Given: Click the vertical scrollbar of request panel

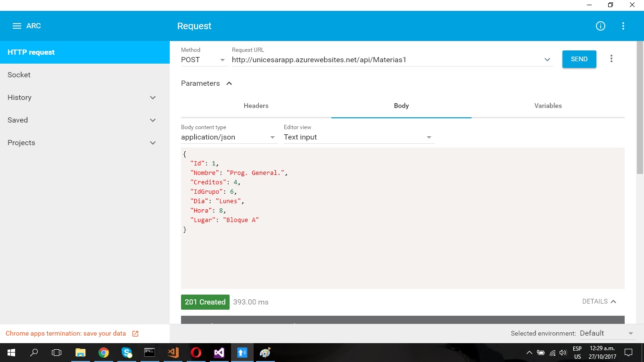Looking at the screenshot, I should coord(640,107).
